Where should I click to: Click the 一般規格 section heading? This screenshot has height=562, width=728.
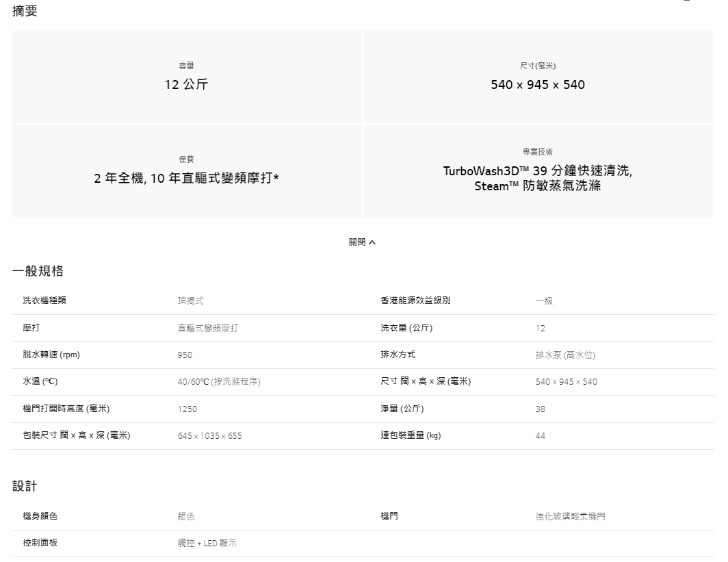tap(38, 271)
